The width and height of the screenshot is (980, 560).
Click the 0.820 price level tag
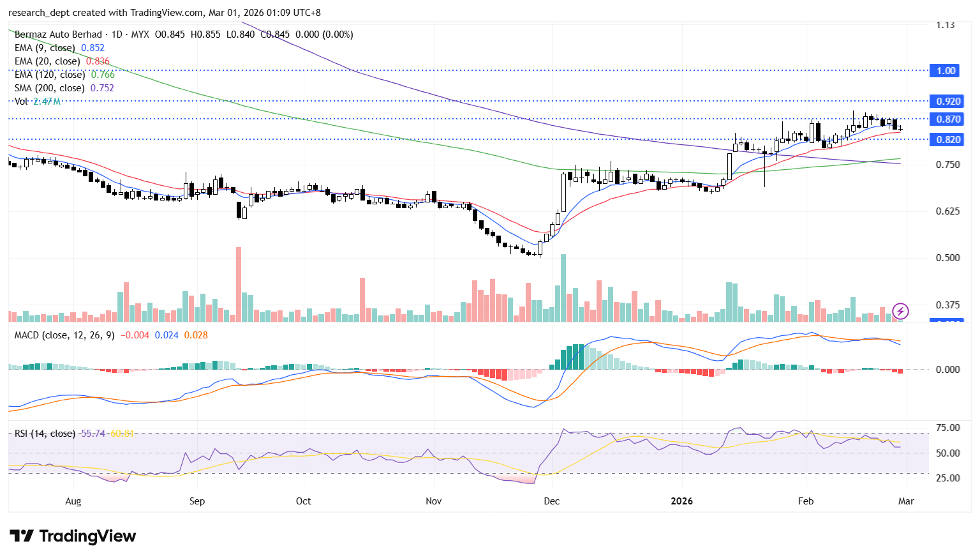click(x=947, y=140)
